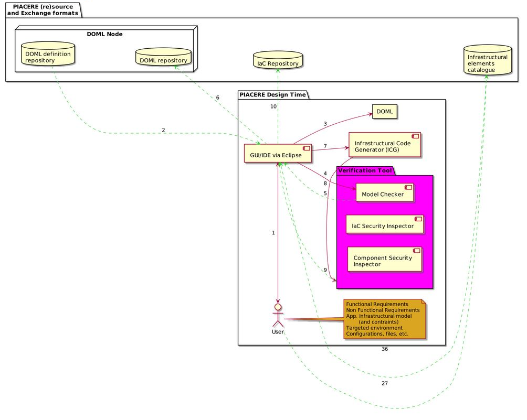This screenshot has width=527, height=420.
Task: Click component icon on IaC Security Inspector
Action: (x=418, y=219)
